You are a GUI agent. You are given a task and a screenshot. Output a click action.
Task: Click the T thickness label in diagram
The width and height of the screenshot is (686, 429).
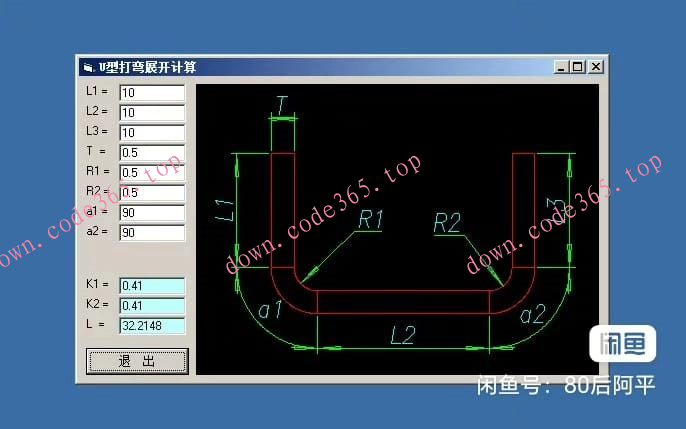282,105
